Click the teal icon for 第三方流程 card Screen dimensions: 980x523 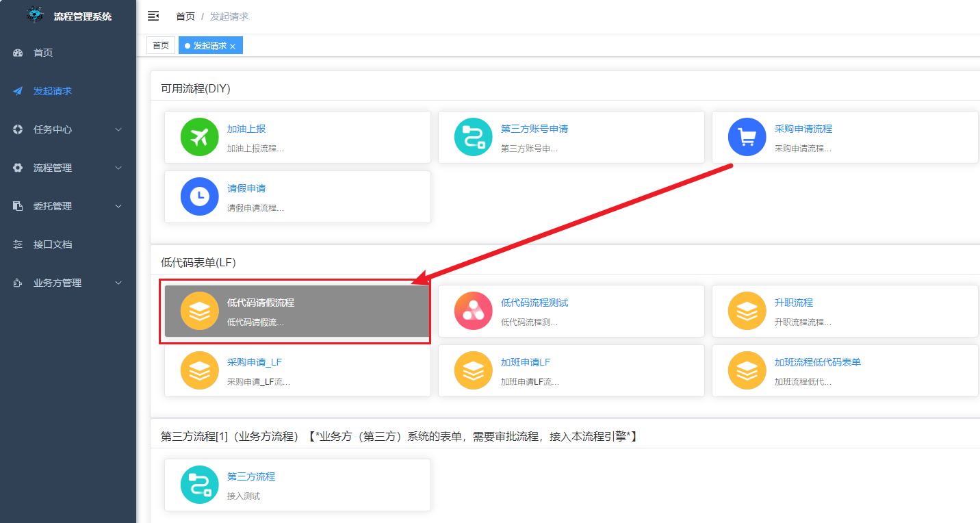pyautogui.click(x=199, y=485)
